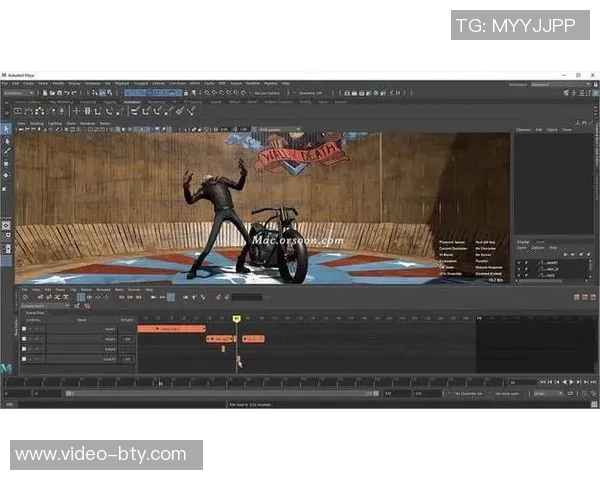Select the arrow Select tool in toolbox

6,129
